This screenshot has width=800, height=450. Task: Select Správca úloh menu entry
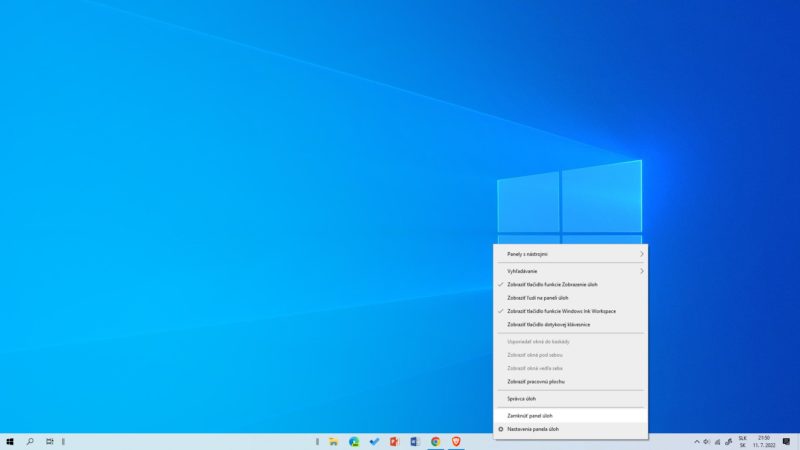click(x=570, y=399)
